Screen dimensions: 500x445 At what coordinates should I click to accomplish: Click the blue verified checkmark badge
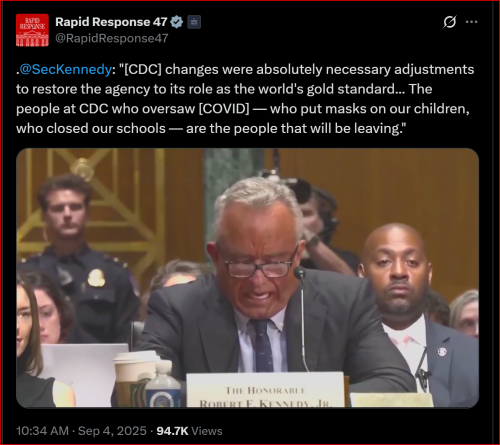tap(177, 22)
